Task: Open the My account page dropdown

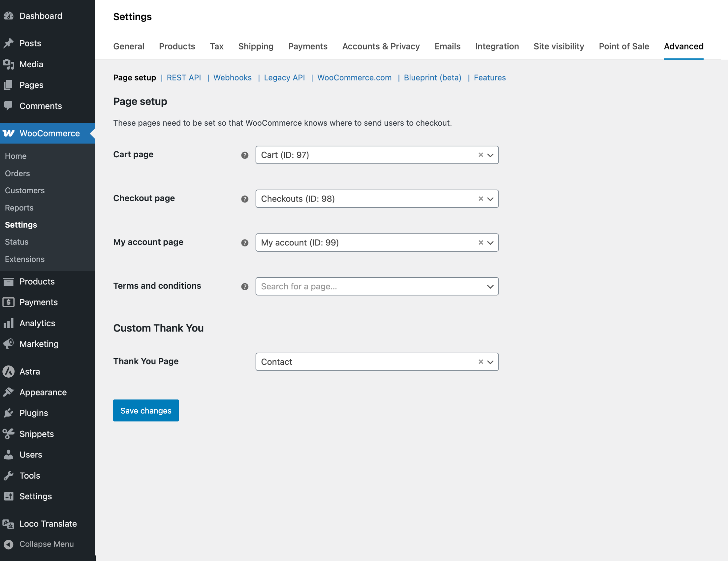Action: point(490,243)
